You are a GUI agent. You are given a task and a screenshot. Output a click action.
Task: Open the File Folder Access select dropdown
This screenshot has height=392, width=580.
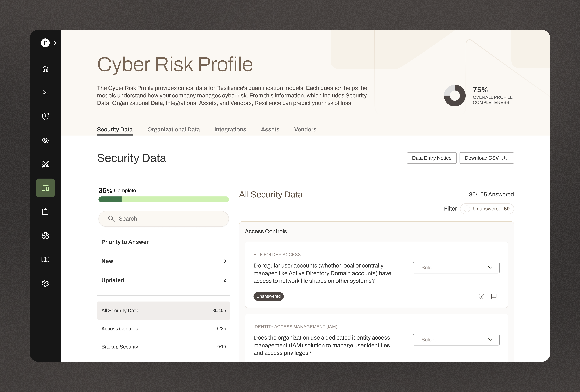[456, 268]
